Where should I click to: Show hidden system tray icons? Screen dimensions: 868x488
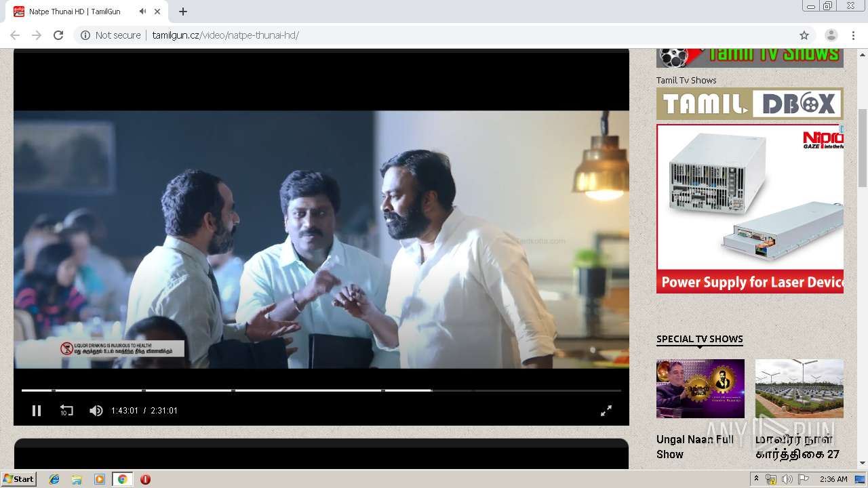coord(756,479)
